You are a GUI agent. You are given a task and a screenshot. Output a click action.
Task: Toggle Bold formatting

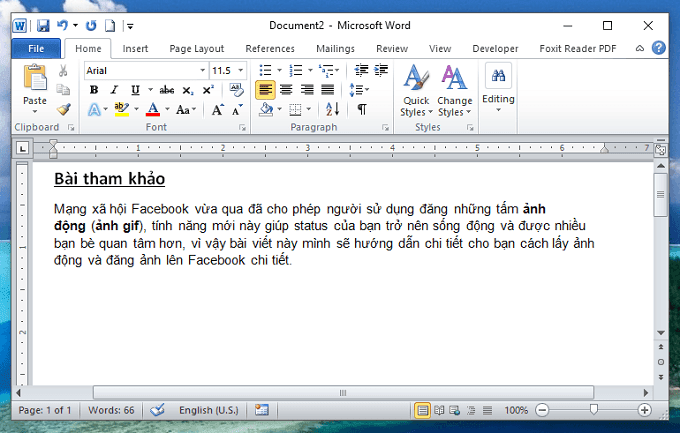click(94, 90)
